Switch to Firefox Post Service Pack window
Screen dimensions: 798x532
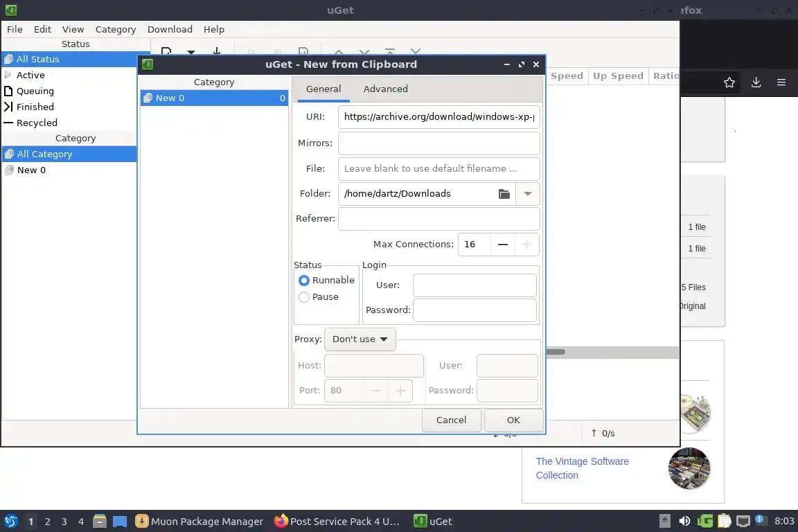[337, 522]
